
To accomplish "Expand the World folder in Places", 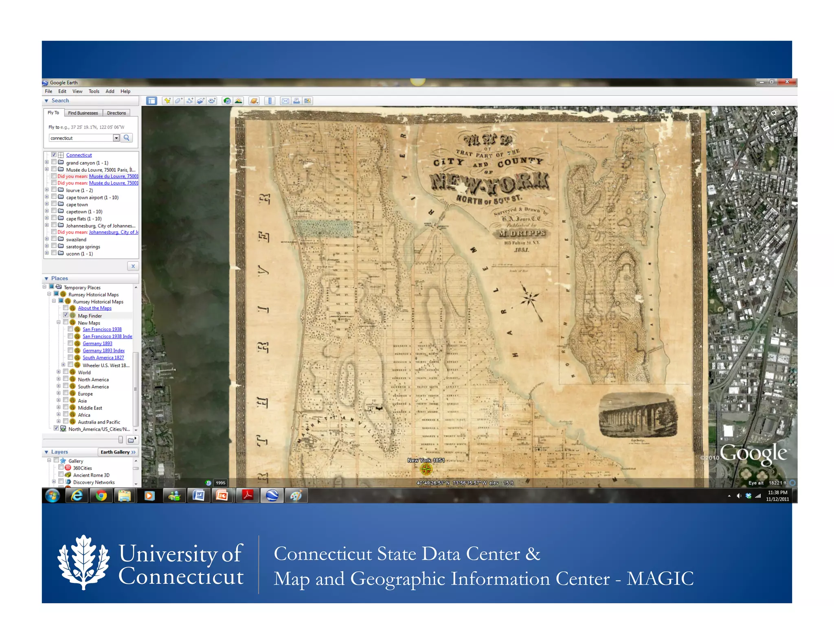I will pos(59,372).
